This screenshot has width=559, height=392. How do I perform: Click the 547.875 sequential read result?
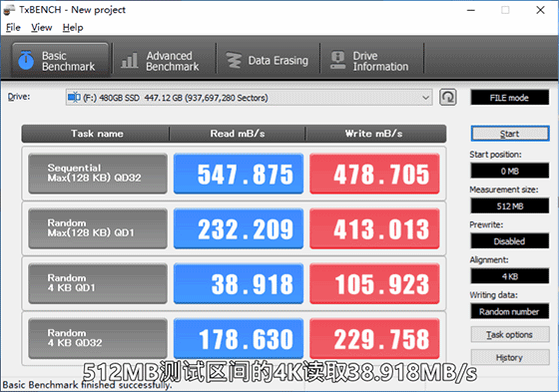pos(239,174)
